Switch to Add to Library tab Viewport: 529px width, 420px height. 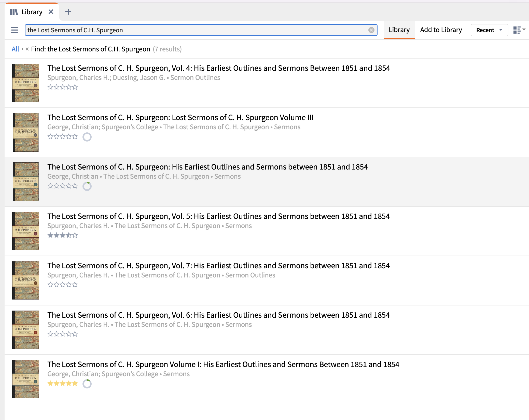(x=441, y=30)
